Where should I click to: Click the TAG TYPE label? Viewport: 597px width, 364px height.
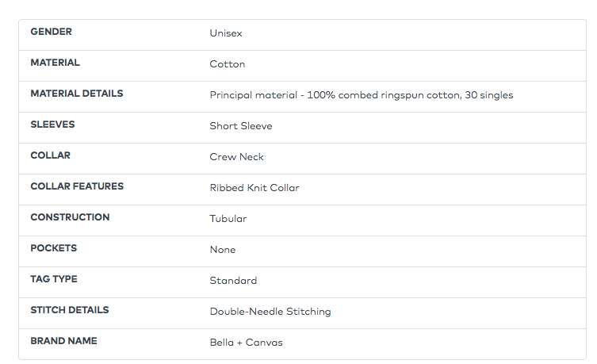click(54, 279)
